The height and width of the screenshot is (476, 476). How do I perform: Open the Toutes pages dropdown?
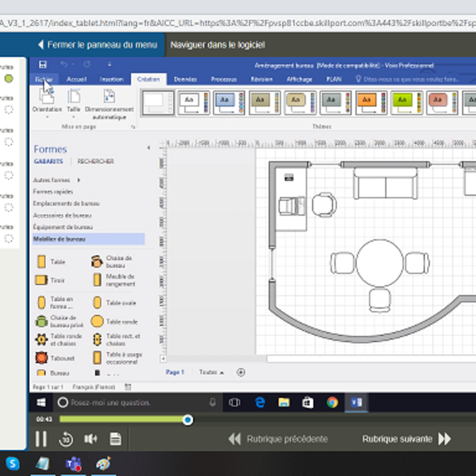(212, 372)
